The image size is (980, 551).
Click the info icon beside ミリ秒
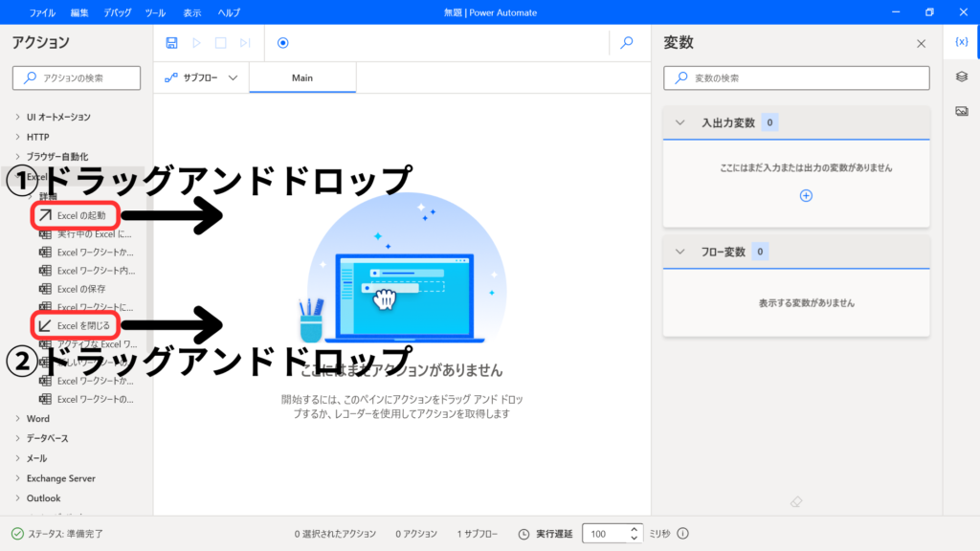pos(683,534)
